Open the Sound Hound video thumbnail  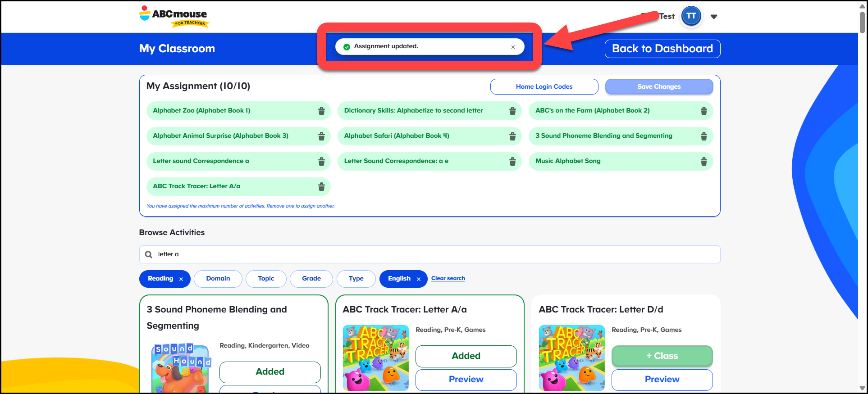(x=181, y=368)
